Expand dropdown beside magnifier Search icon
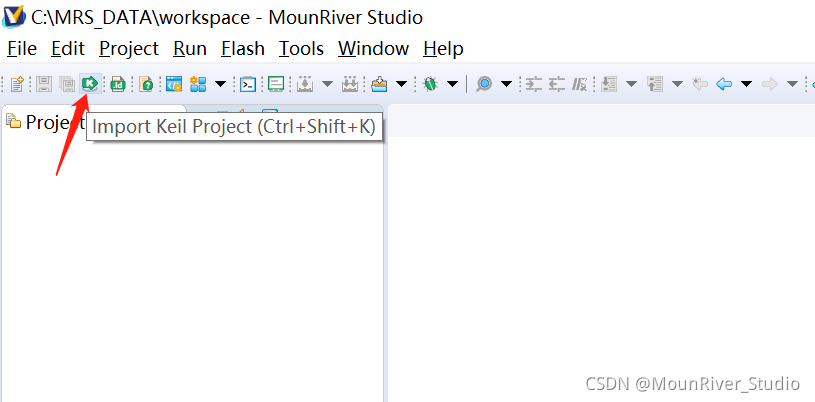The width and height of the screenshot is (815, 402). point(506,84)
